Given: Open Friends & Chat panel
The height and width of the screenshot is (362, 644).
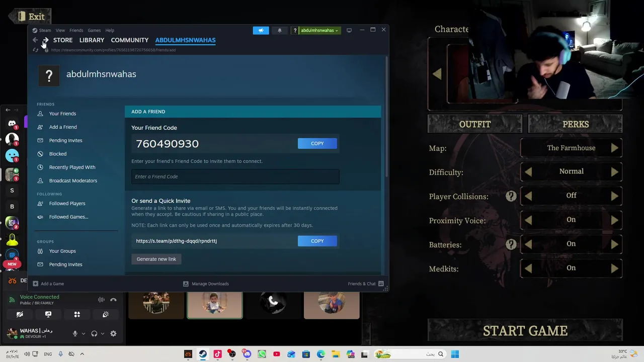Looking at the screenshot, I should coord(366,284).
